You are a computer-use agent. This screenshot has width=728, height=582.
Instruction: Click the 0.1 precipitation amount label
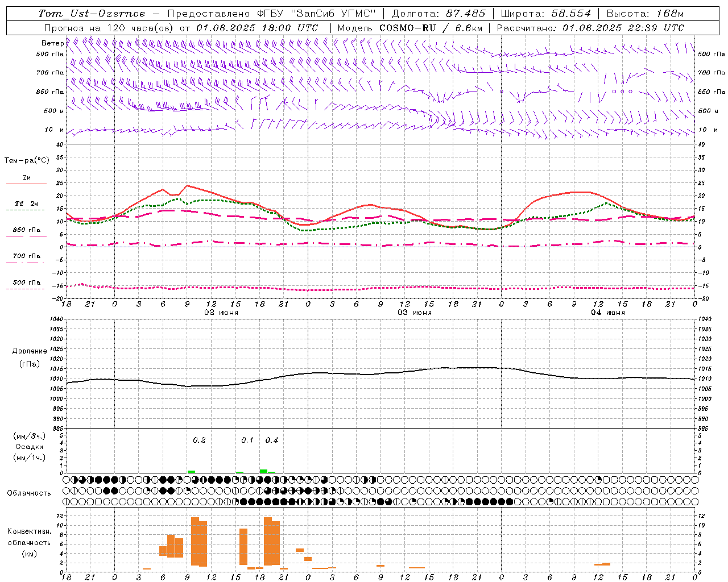(x=247, y=440)
